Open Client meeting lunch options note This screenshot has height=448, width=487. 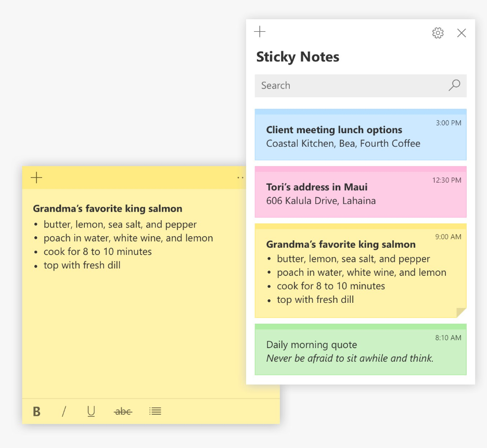tap(361, 135)
